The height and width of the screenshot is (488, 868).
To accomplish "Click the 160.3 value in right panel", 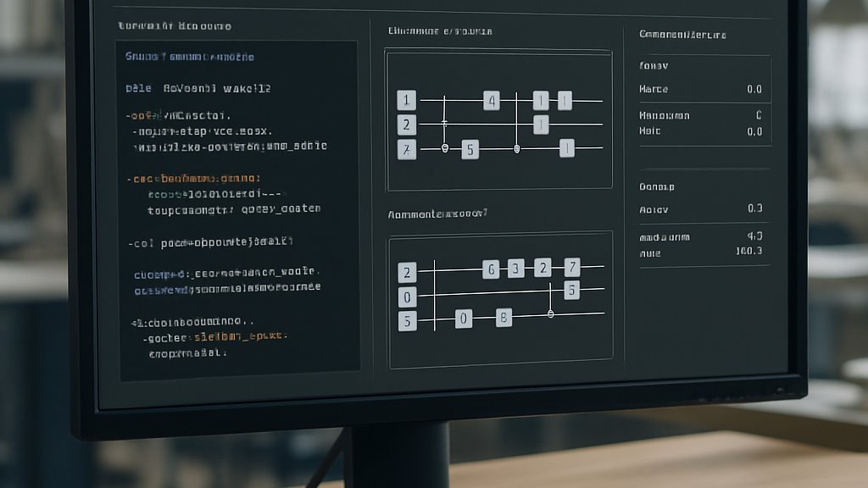I will pyautogui.click(x=749, y=251).
